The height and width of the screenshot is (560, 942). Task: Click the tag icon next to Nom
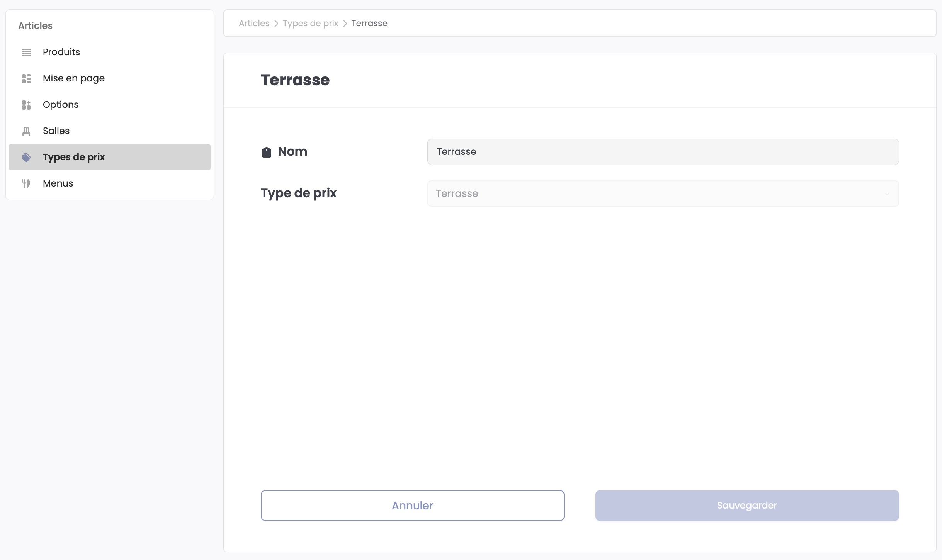pyautogui.click(x=267, y=152)
